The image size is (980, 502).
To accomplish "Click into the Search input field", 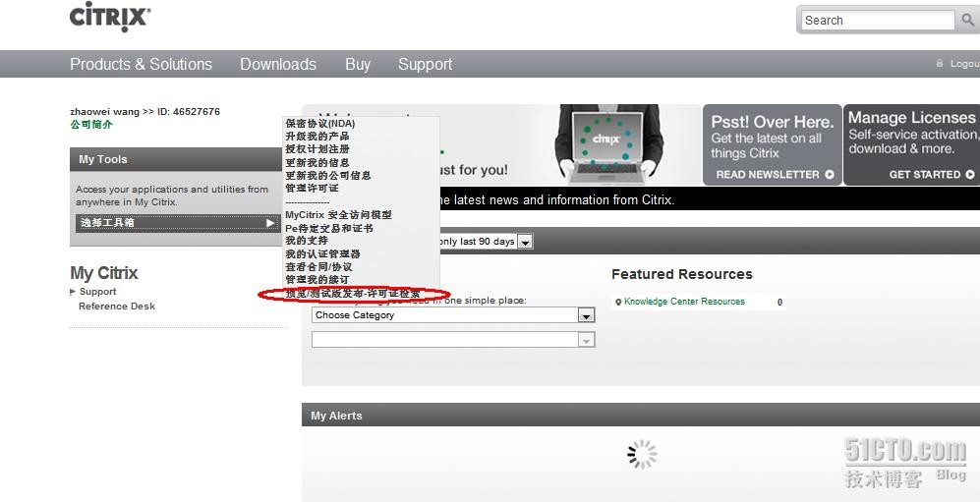I will point(875,20).
